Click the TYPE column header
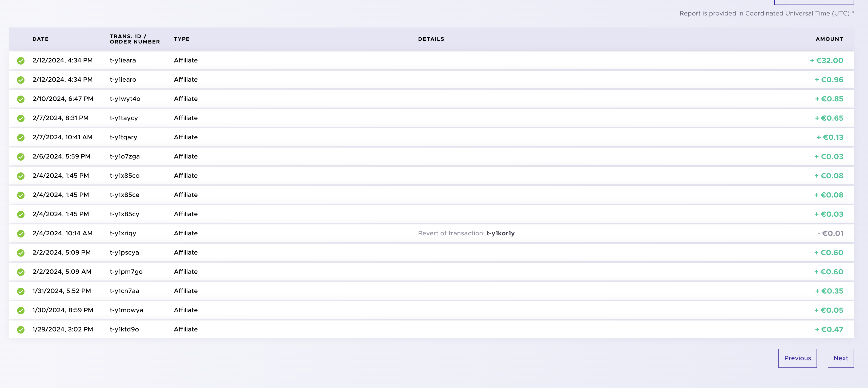Viewport: 868px width, 388px height. pos(182,39)
